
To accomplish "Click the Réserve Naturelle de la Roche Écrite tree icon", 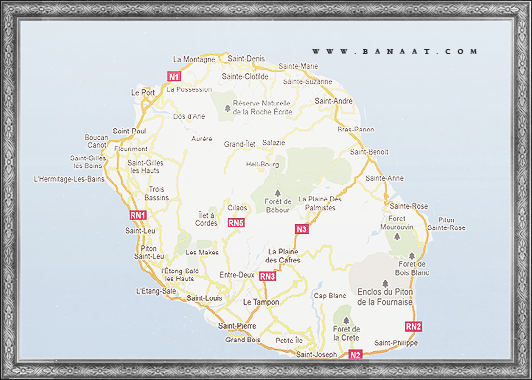I will pyautogui.click(x=227, y=109).
